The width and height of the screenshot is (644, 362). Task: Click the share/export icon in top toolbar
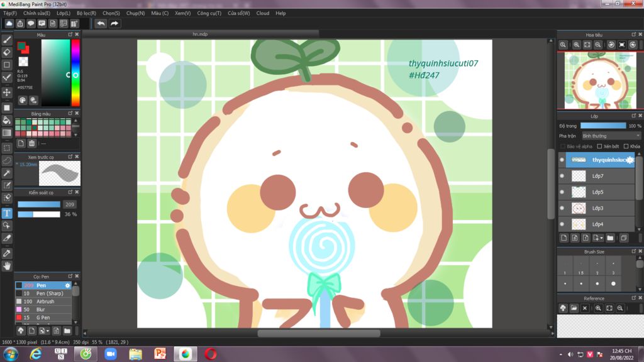pos(20,23)
